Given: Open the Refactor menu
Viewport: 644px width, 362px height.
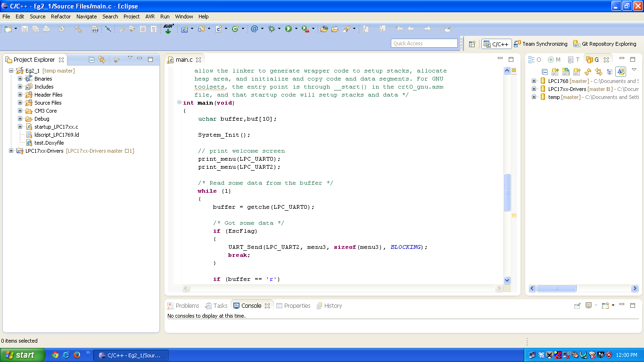Looking at the screenshot, I should click(61, 16).
